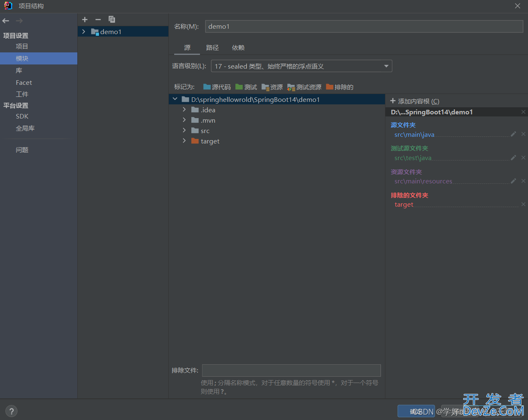Go back using the left arrow
528x420 pixels.
coord(6,21)
